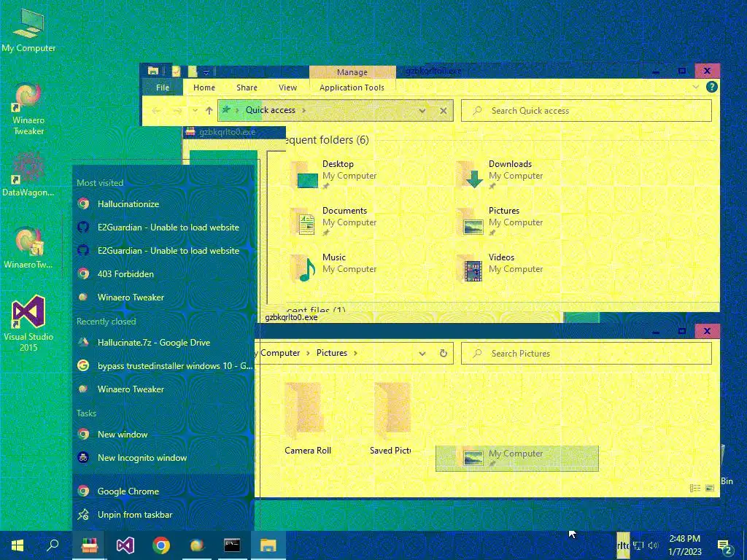The image size is (747, 560).
Task: Expand the Pictures address bar dropdown
Action: pyautogui.click(x=422, y=354)
